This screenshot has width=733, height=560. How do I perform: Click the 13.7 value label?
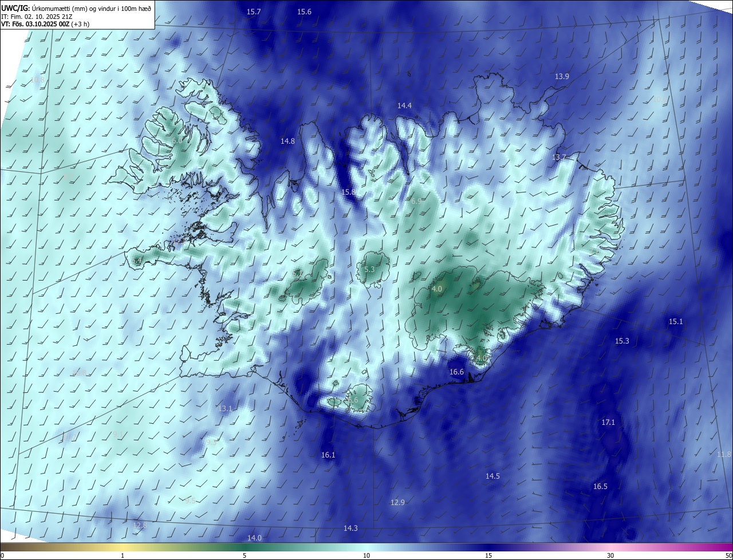click(559, 157)
